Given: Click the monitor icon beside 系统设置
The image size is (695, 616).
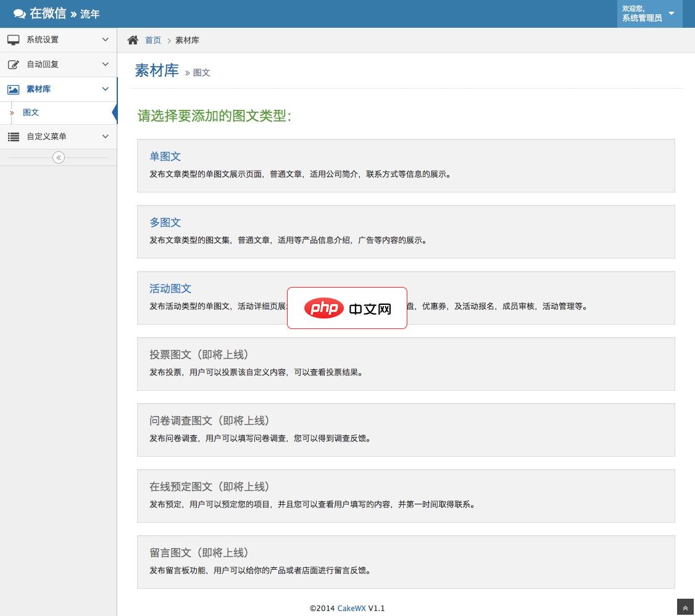Looking at the screenshot, I should 14,40.
